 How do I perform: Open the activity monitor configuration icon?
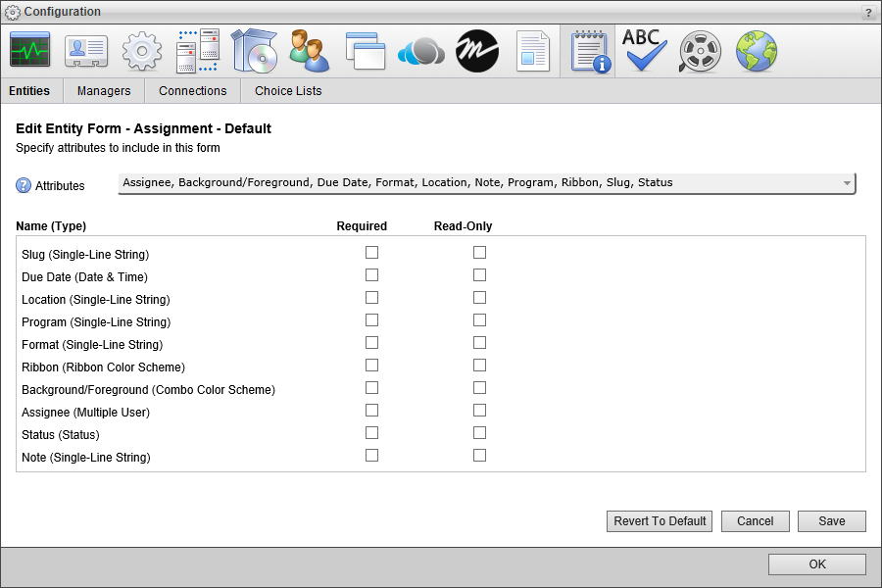(29, 50)
